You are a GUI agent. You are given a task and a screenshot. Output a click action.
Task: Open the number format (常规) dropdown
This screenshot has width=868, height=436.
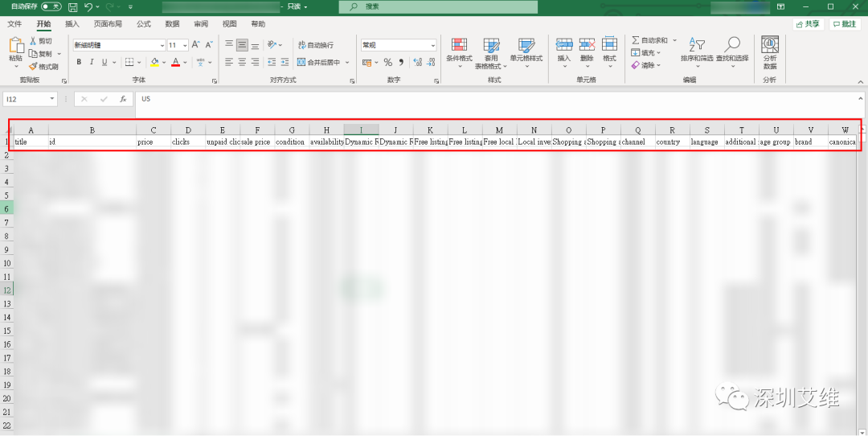(433, 45)
